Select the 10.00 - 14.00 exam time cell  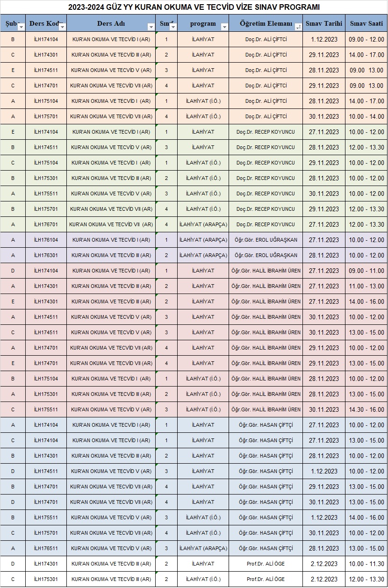click(366, 116)
